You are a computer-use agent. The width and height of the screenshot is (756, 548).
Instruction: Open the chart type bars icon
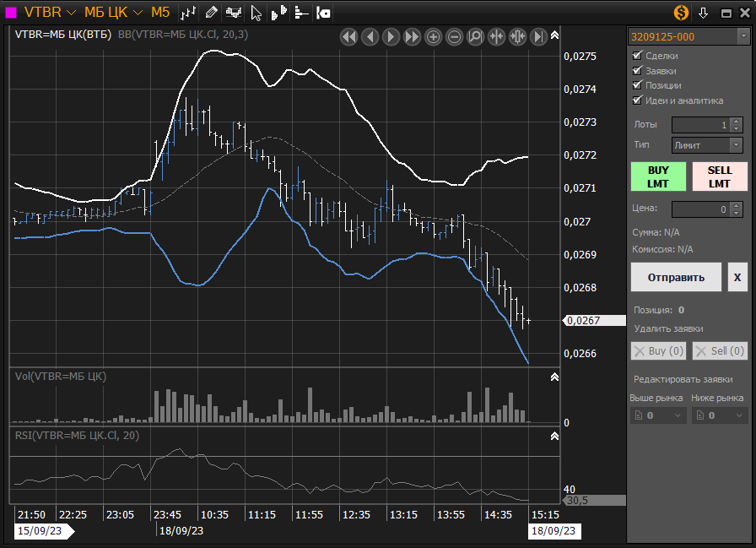(189, 13)
